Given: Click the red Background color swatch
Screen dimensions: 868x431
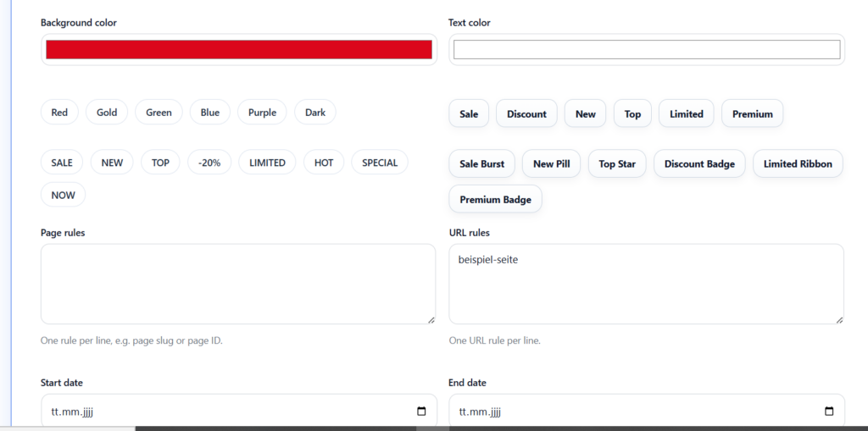Looking at the screenshot, I should (238, 50).
